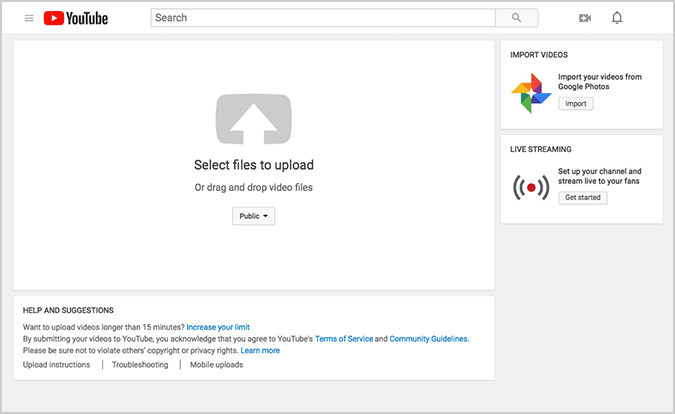Open the Community Guidelines link
Viewport: 675px width, 414px height.
click(x=429, y=339)
